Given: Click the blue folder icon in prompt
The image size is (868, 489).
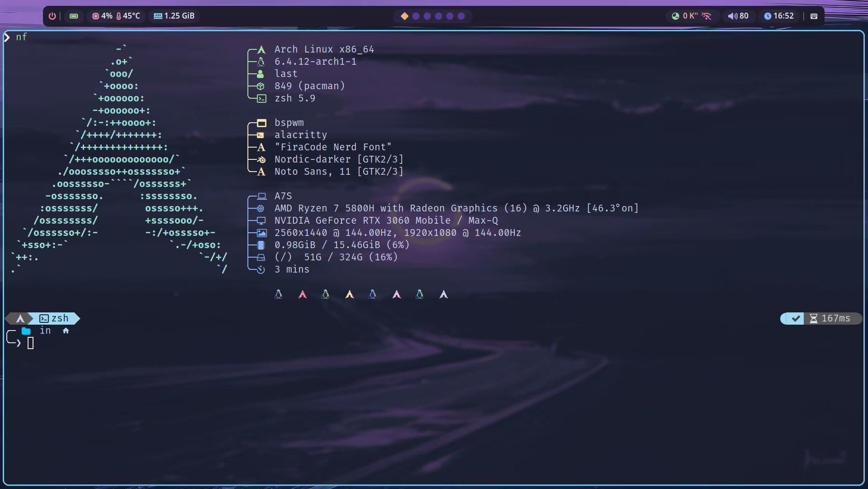Looking at the screenshot, I should point(26,331).
